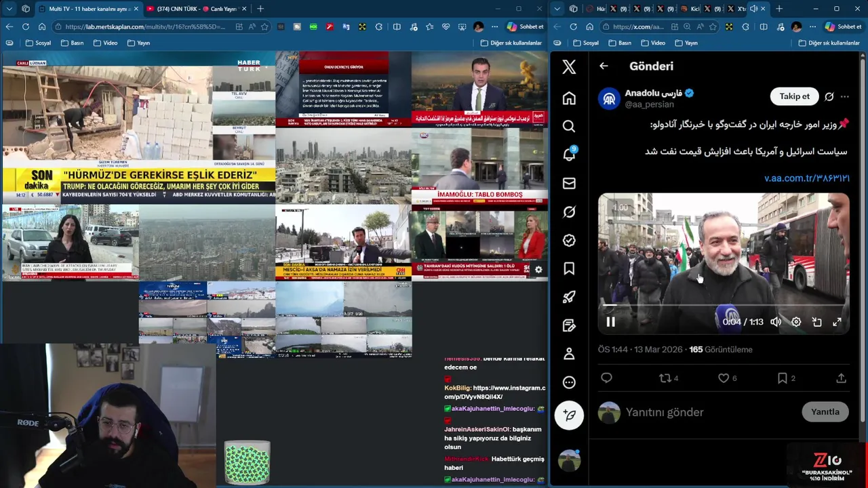Image resolution: width=868 pixels, height=488 pixels.
Task: Compose a new post with the feather button
Action: (x=569, y=415)
